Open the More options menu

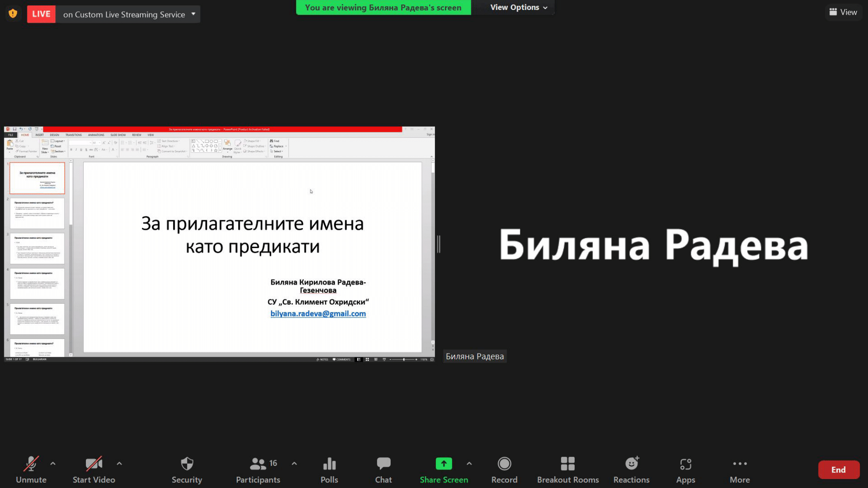pyautogui.click(x=740, y=469)
